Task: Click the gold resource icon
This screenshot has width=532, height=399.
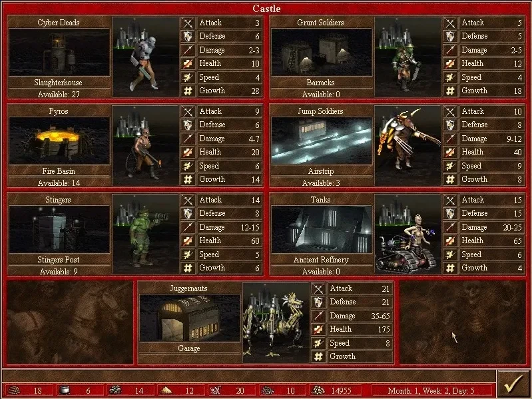Action: click(318, 390)
